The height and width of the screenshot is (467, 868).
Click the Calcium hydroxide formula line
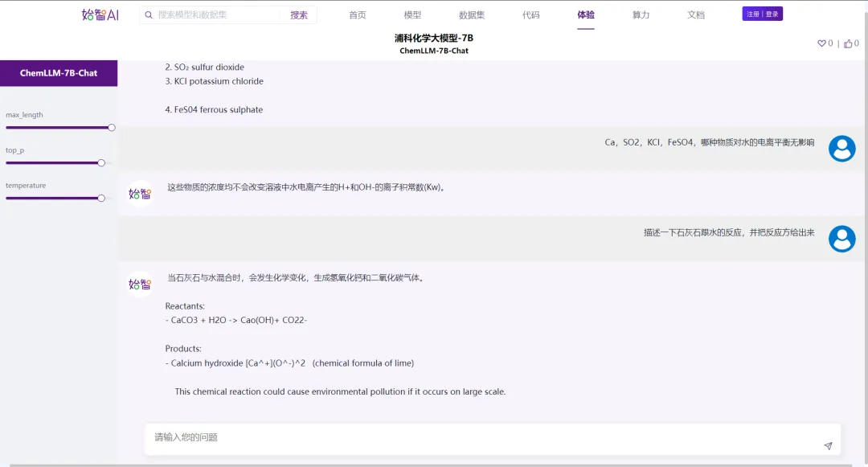click(x=289, y=363)
